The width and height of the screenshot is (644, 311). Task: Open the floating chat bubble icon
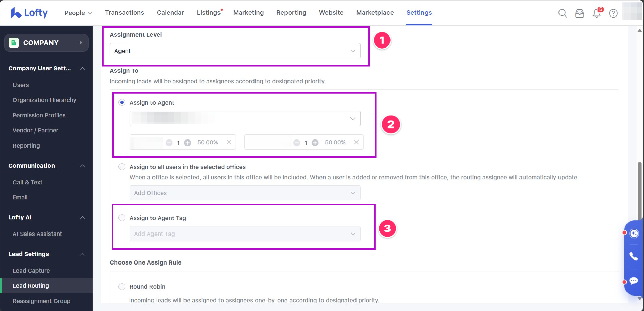[x=634, y=281]
